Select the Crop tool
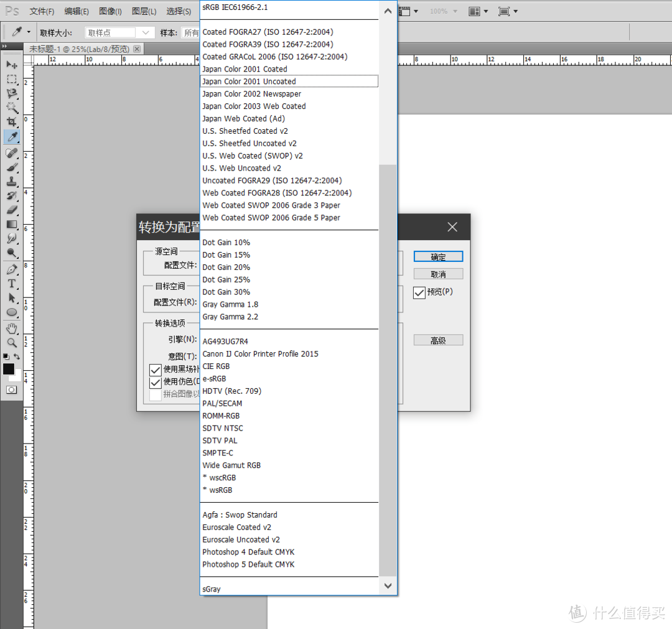The image size is (672, 629). coord(12,122)
